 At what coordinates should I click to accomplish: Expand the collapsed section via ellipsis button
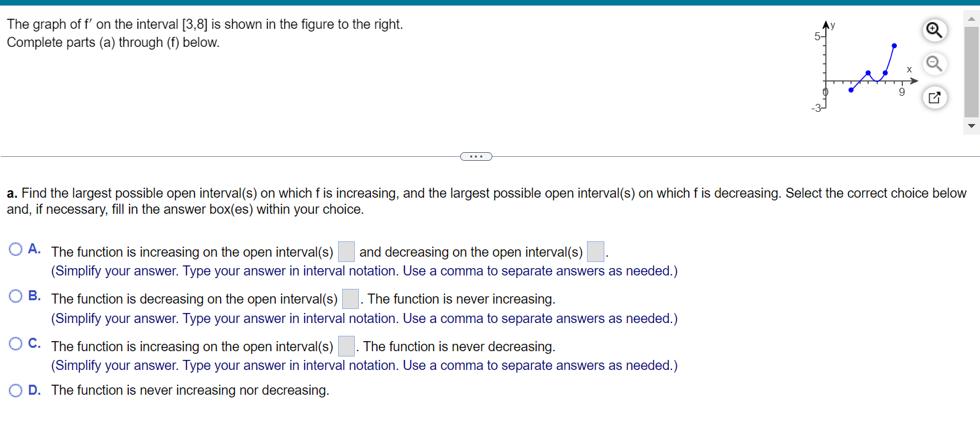coord(476,155)
